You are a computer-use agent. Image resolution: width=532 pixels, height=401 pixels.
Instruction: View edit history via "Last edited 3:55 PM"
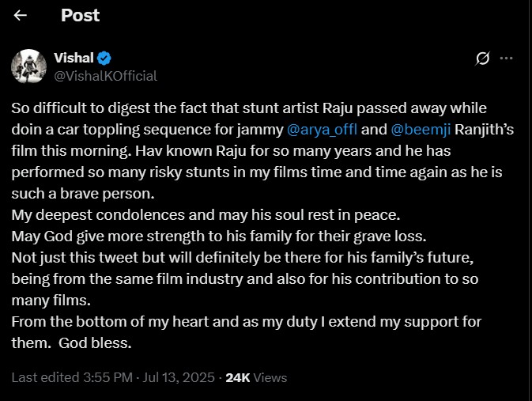pos(72,378)
